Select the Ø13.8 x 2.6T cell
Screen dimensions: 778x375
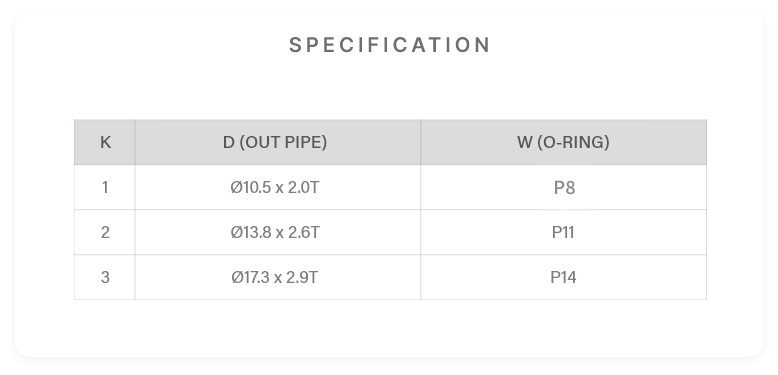click(277, 232)
